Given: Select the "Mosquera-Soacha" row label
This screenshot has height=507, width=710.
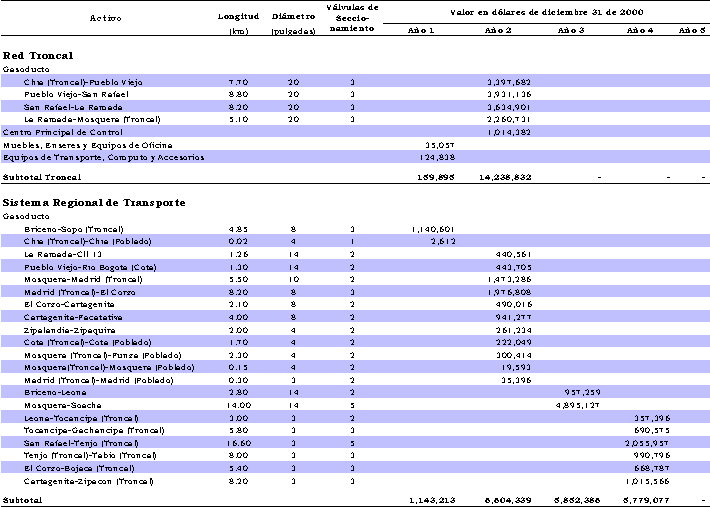Looking at the screenshot, I should pyautogui.click(x=60, y=405).
